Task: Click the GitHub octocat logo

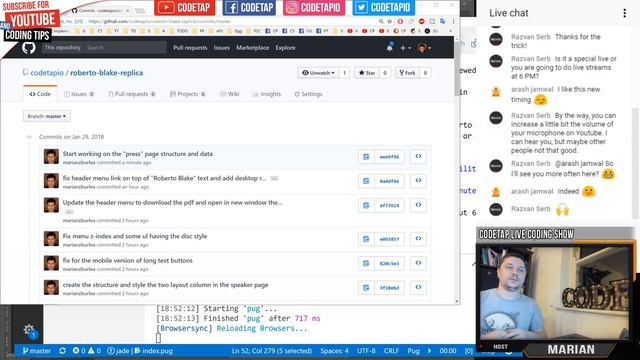Action: click(29, 48)
